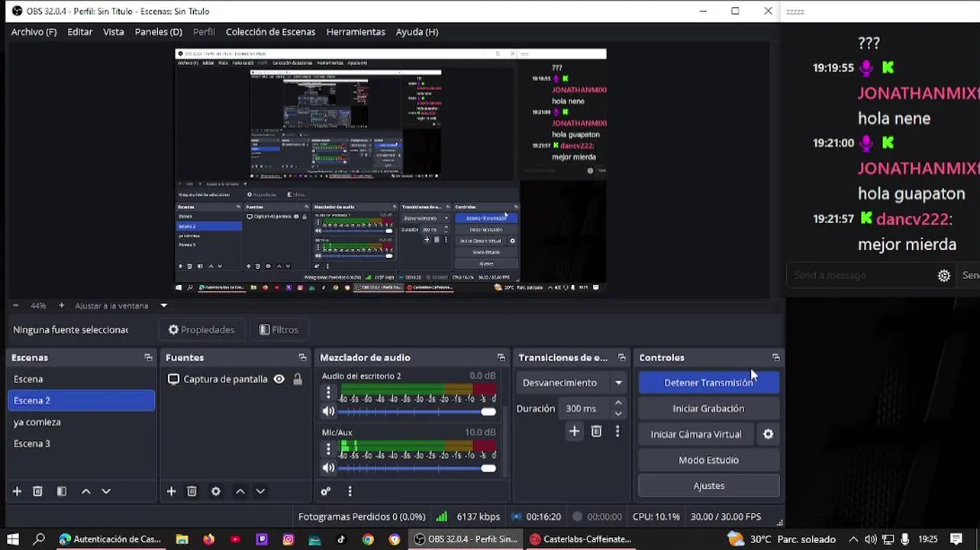Show hidden system tray icons chevron

coord(853,539)
